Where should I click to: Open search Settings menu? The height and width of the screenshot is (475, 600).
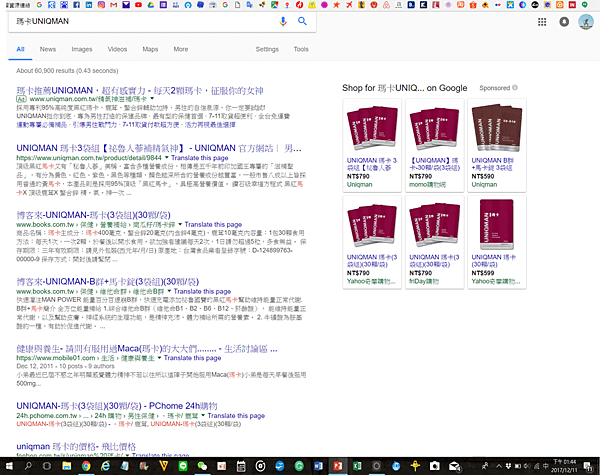(x=267, y=49)
